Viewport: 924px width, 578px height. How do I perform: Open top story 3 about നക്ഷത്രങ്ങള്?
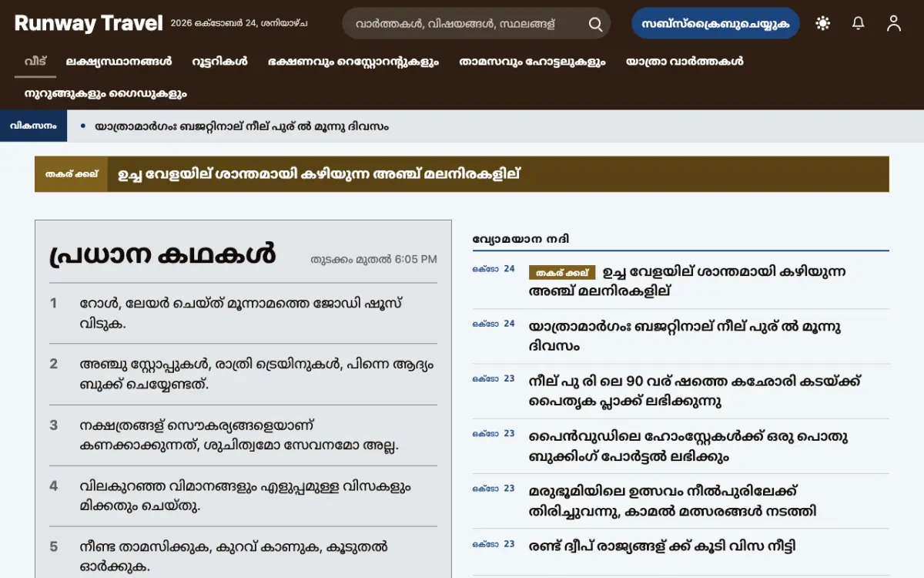243,435
